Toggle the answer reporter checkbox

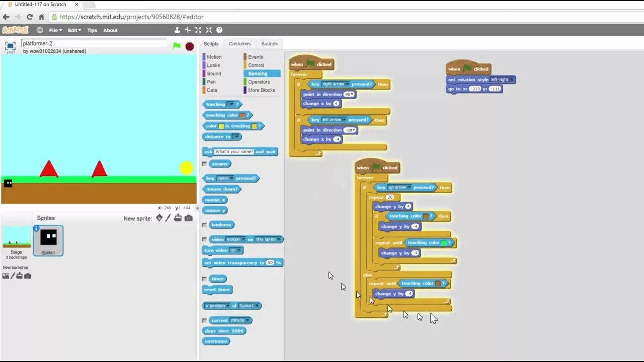click(x=204, y=164)
